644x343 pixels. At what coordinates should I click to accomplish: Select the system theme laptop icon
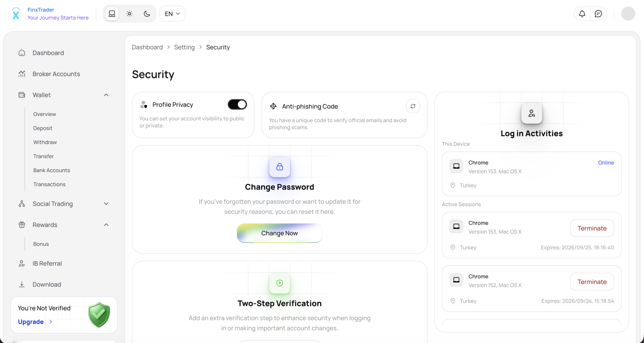(x=112, y=14)
